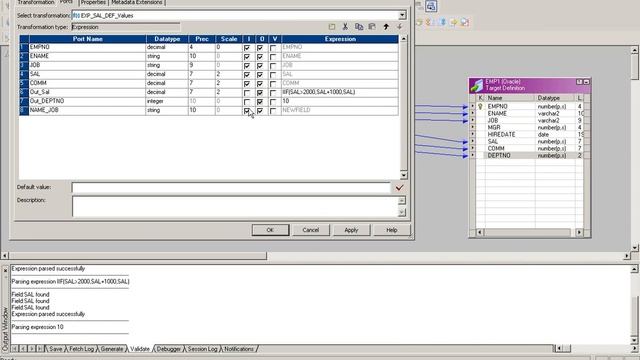
Task: Cut the selected port with the scissors icon
Action: point(345,27)
